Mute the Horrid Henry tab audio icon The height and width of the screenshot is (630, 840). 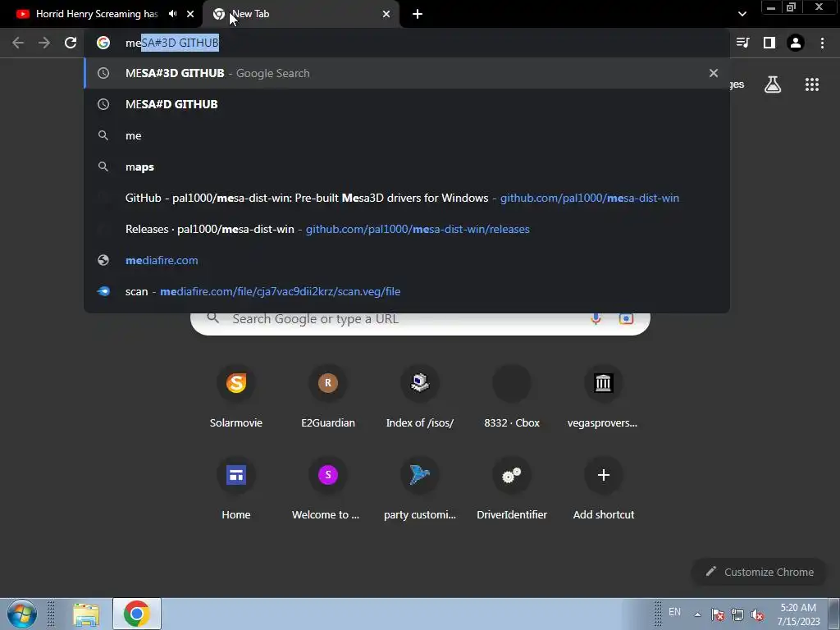(x=172, y=14)
